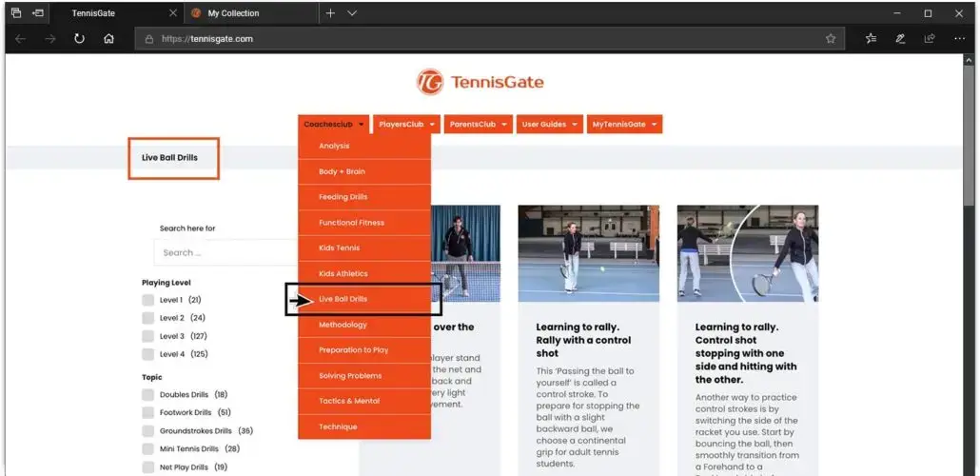Expand the MyTennisGate dropdown menu

pos(624,125)
